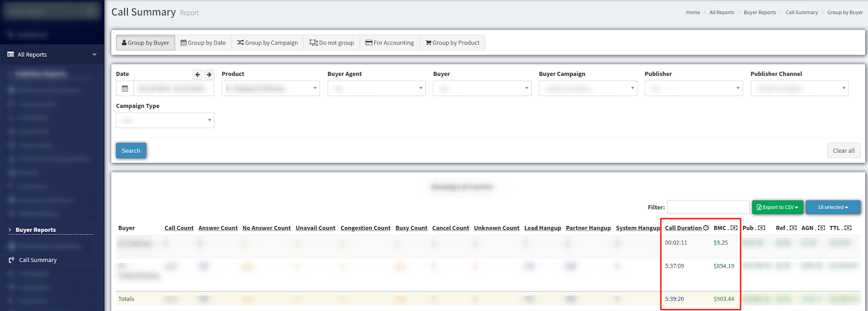Open the 18 selected columns dropdown

point(833,208)
